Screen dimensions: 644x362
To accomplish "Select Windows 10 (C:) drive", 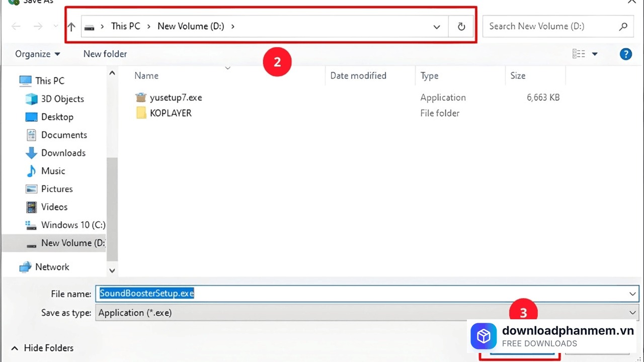I will [x=73, y=225].
